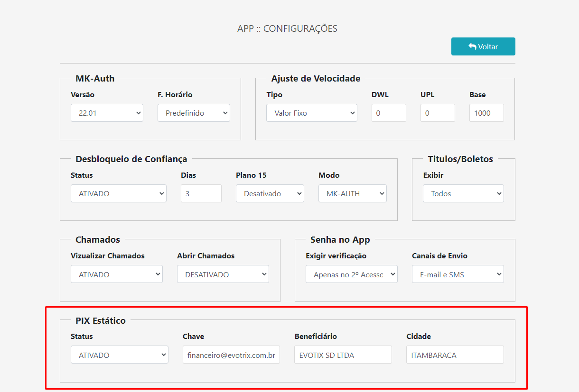Image resolution: width=579 pixels, height=392 pixels.
Task: Open the Desbloqueio de Confiança Status dropdown
Action: pyautogui.click(x=119, y=193)
